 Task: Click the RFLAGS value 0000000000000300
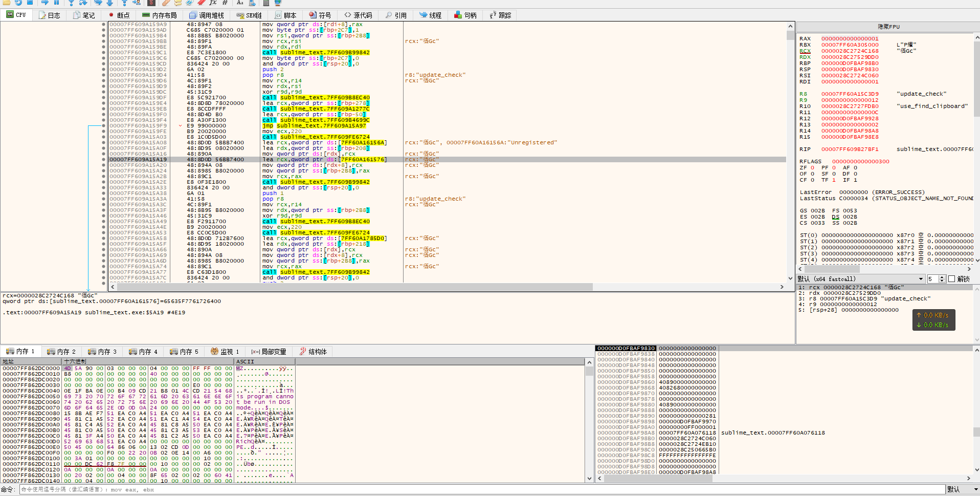click(860, 162)
